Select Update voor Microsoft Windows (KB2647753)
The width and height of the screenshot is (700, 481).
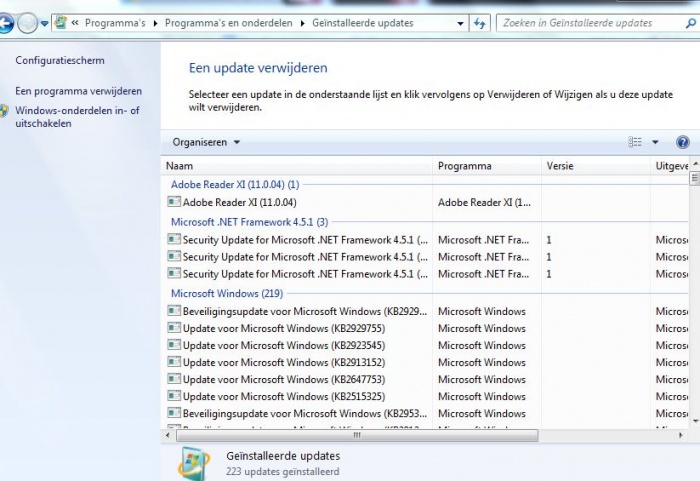[424, 379]
